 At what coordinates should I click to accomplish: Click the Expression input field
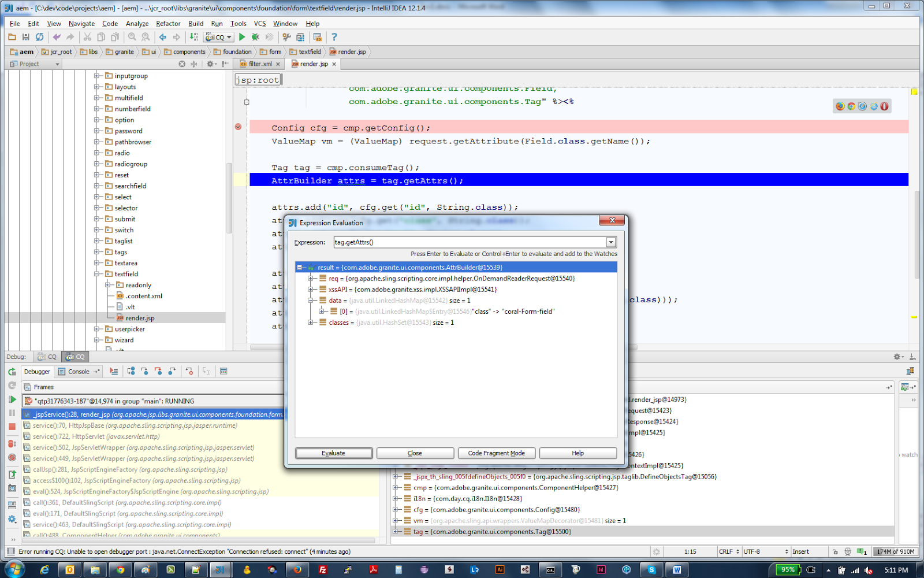point(470,242)
